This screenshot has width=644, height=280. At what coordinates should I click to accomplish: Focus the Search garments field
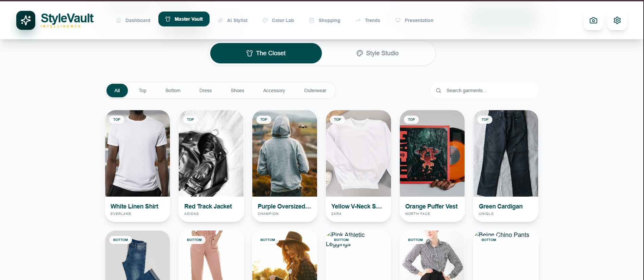tap(485, 91)
